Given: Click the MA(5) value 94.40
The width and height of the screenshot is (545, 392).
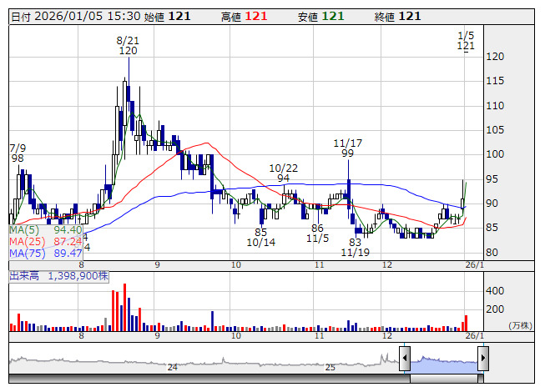Looking at the screenshot, I should pos(68,230).
